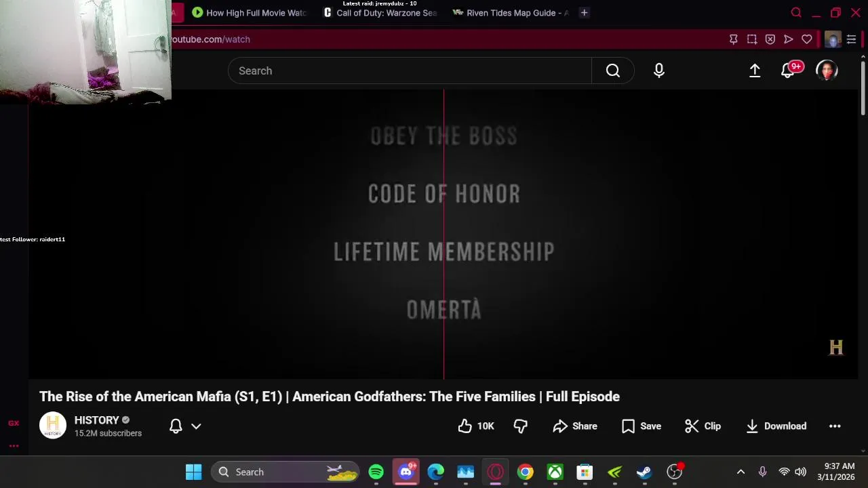
Task: Open Opera GX sidebar GX Corner icon
Action: coord(14,423)
